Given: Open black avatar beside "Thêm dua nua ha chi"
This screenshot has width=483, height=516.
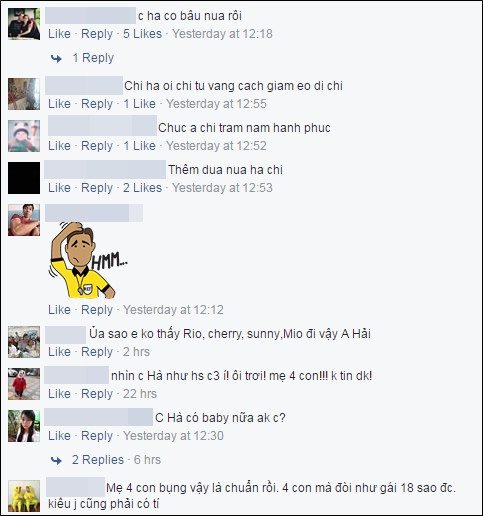Looking at the screenshot, I should pos(24,178).
